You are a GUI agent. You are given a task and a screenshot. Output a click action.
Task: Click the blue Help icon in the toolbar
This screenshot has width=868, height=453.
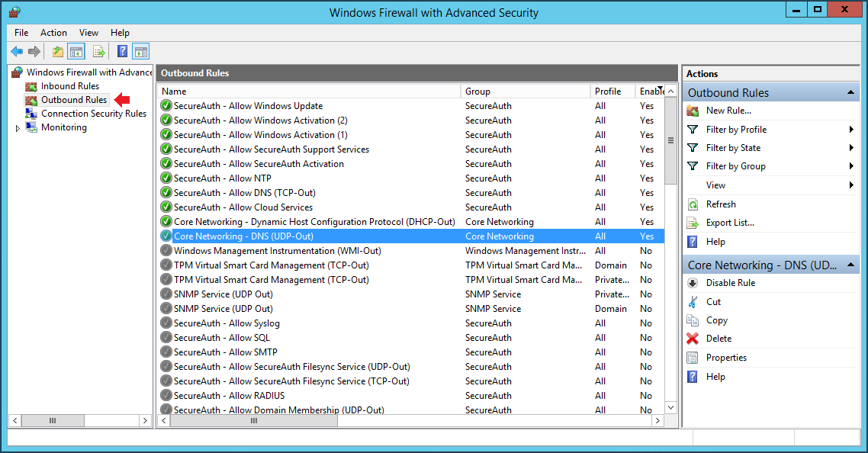click(x=122, y=52)
